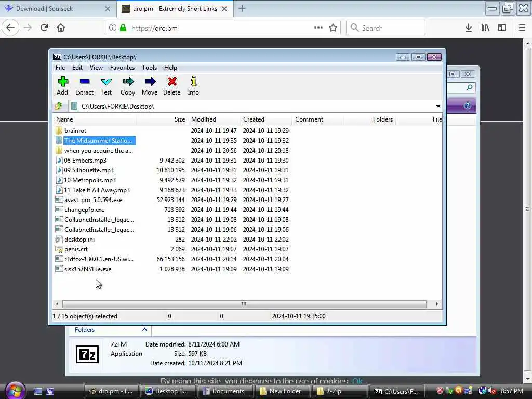The width and height of the screenshot is (532, 399).
Task: Click the Ok link on cookie notice
Action: click(x=357, y=381)
